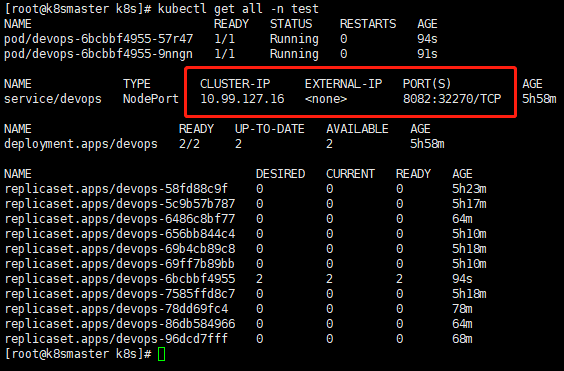The image size is (564, 371).
Task: Click the 'NodePort' service type value
Action: 151,99
